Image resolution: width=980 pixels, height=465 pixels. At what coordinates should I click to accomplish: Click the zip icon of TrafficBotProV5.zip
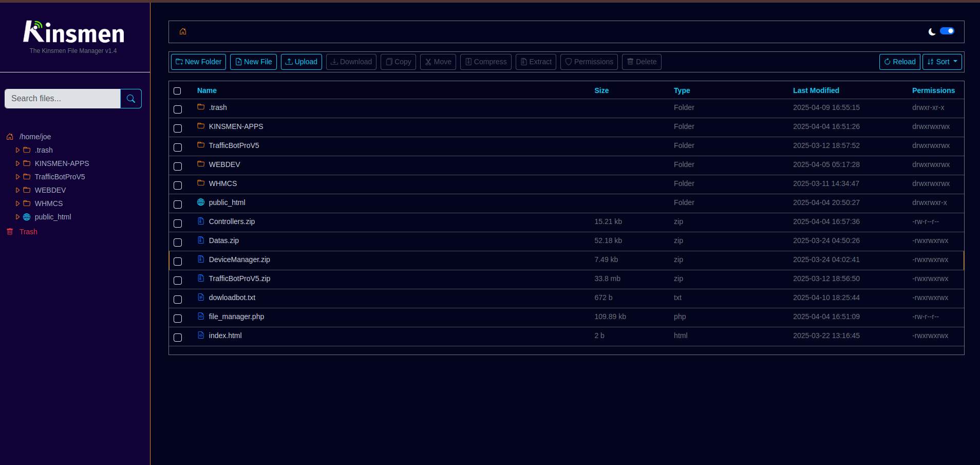pos(201,278)
